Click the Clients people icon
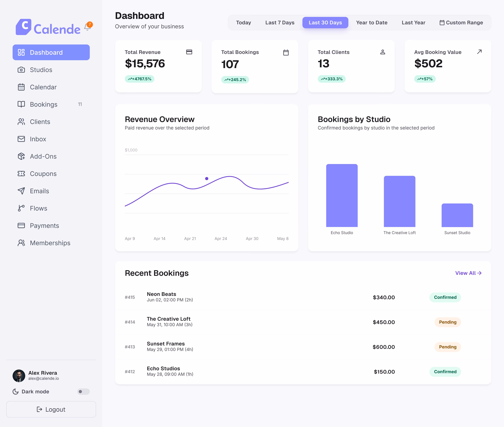Screen dimensions: 504x427 click(21, 122)
